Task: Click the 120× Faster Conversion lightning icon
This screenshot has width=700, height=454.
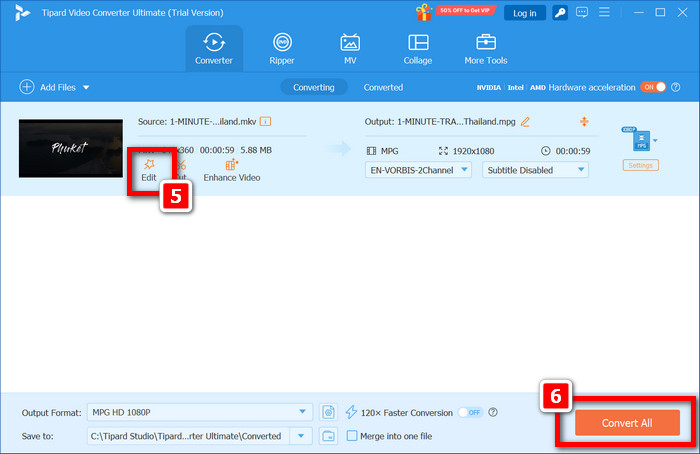Action: [x=351, y=412]
